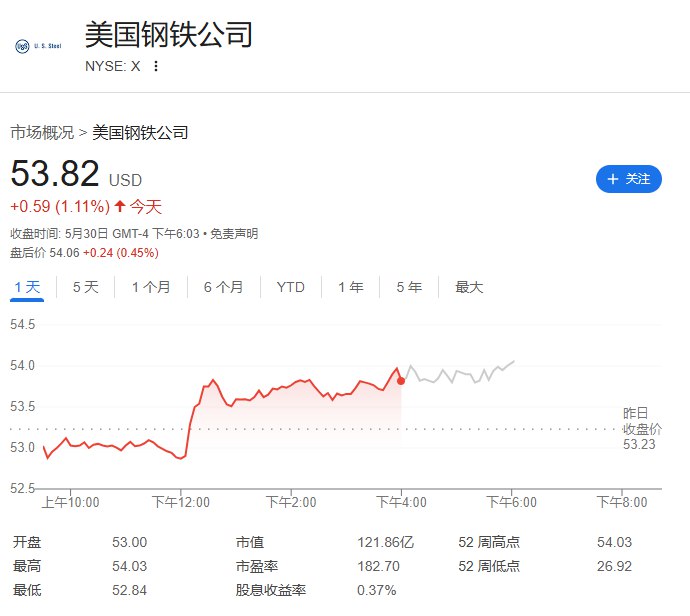This screenshot has width=690, height=616.
Task: Switch to the 1 个月 chart tab
Action: coord(151,287)
